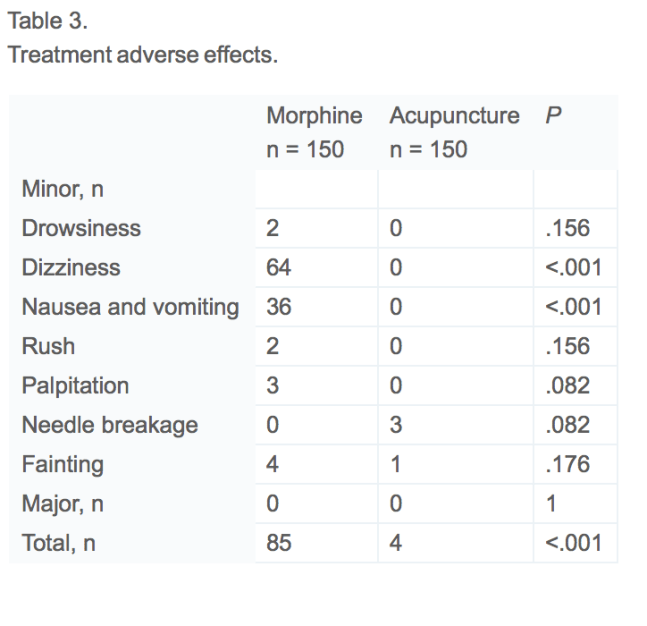Select the Drowsiness row label
The image size is (647, 626).
tap(81, 228)
